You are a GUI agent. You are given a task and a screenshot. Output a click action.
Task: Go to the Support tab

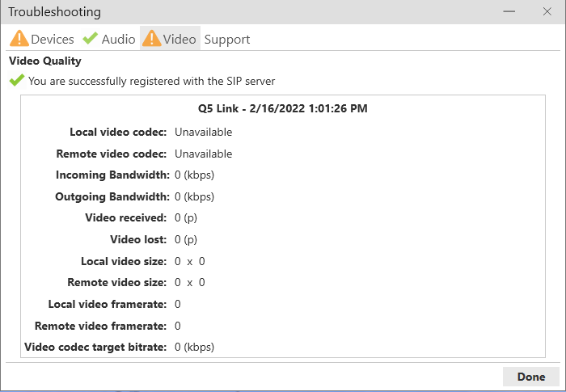tap(227, 39)
